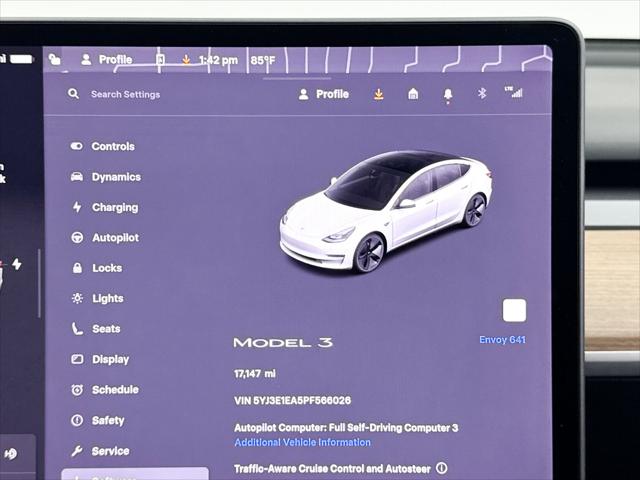Tap the lock icon in top status bar
The height and width of the screenshot is (480, 640).
[x=55, y=60]
